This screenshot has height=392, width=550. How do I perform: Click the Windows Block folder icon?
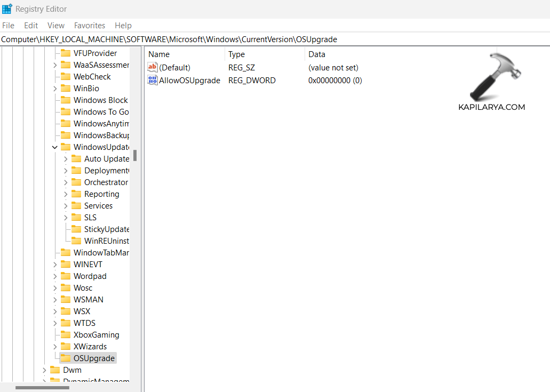(66, 100)
